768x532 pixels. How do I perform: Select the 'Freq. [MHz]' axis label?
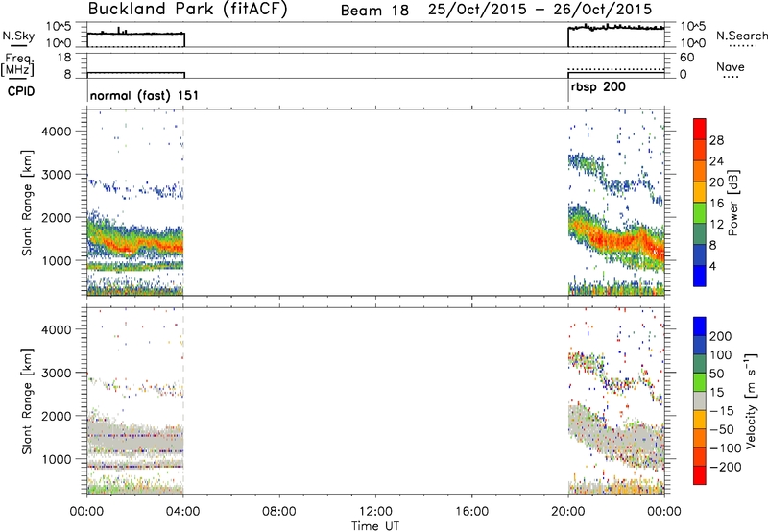click(x=17, y=64)
